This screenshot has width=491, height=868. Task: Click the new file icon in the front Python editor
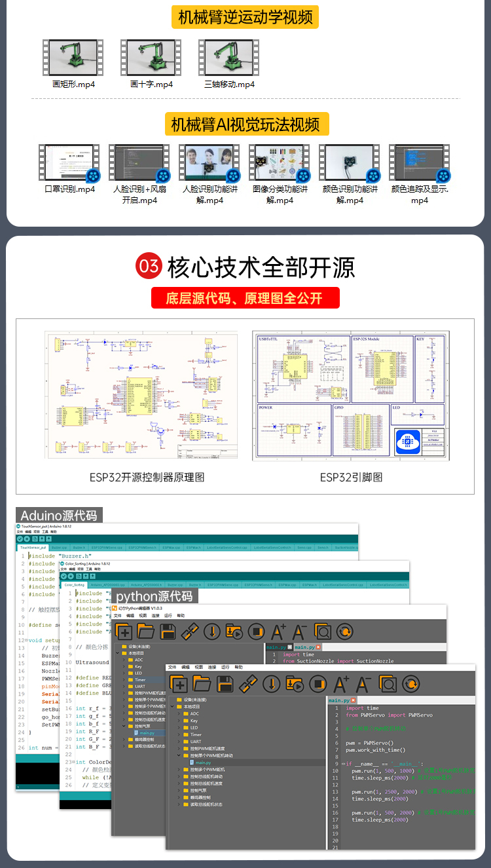pyautogui.click(x=179, y=685)
